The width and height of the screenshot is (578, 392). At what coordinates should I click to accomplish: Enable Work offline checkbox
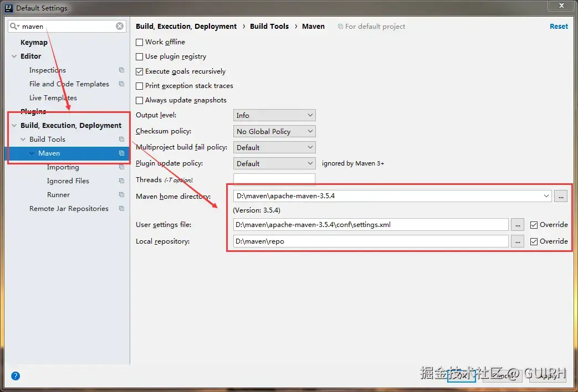(139, 43)
